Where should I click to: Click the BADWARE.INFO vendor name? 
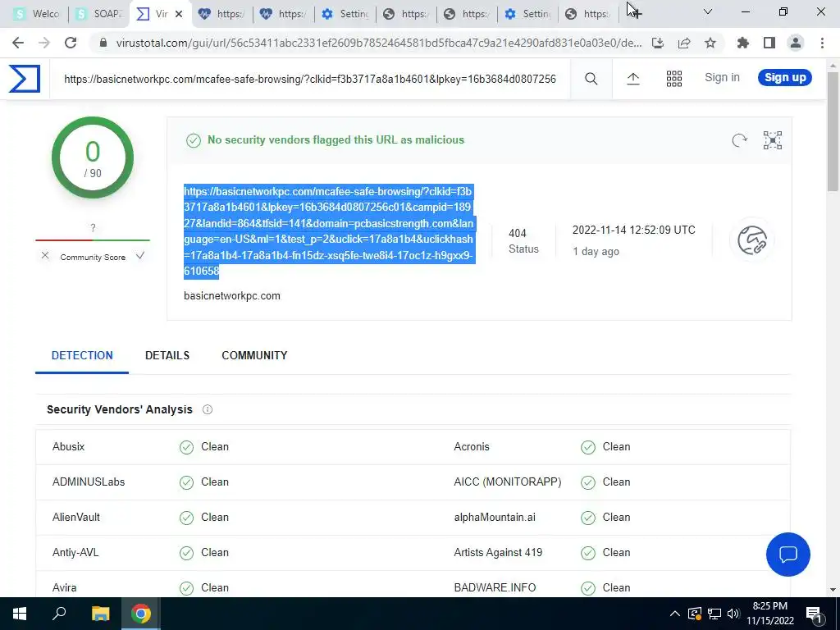pos(495,587)
